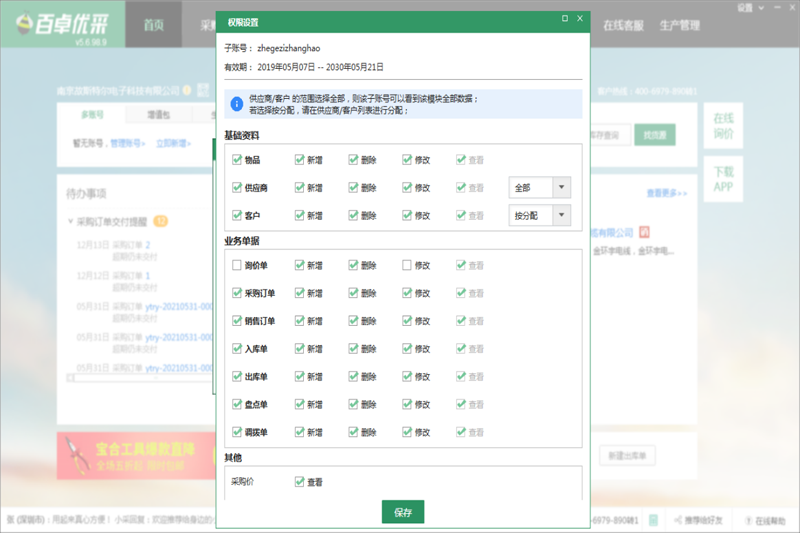The image size is (800, 533).
Task: Open the 设置 menu at top right
Action: [746, 7]
